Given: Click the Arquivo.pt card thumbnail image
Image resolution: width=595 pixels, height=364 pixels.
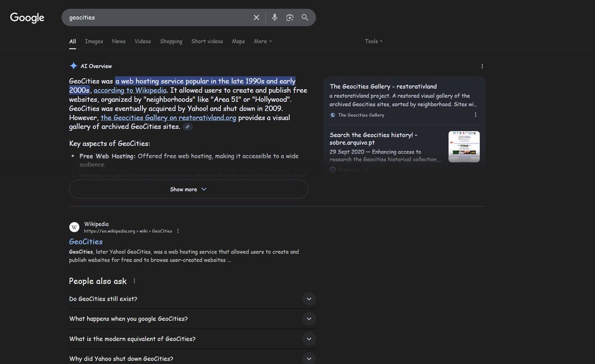Looking at the screenshot, I should coord(464,147).
